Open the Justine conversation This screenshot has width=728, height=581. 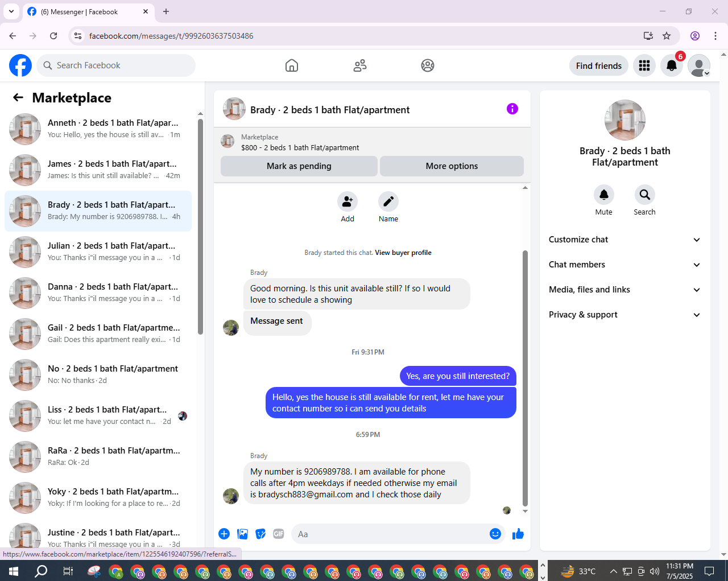(x=98, y=536)
